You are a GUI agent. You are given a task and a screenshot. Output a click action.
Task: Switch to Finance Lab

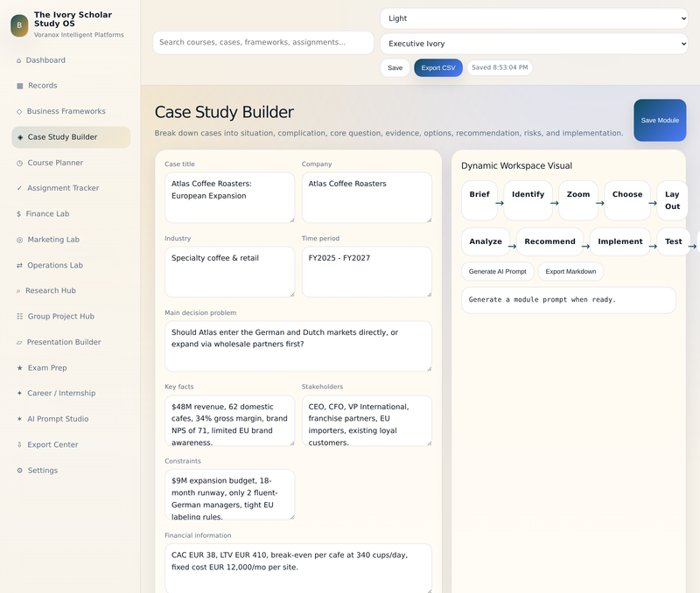pyautogui.click(x=71, y=214)
